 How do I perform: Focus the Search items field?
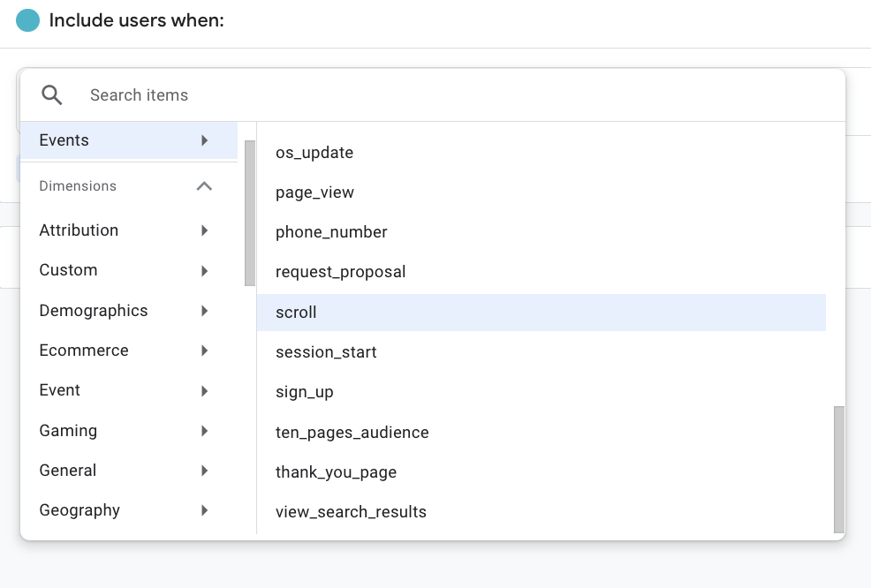point(433,95)
